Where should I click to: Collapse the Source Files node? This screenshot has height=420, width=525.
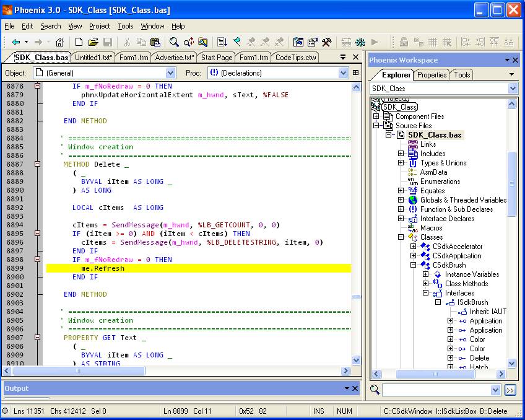point(376,126)
